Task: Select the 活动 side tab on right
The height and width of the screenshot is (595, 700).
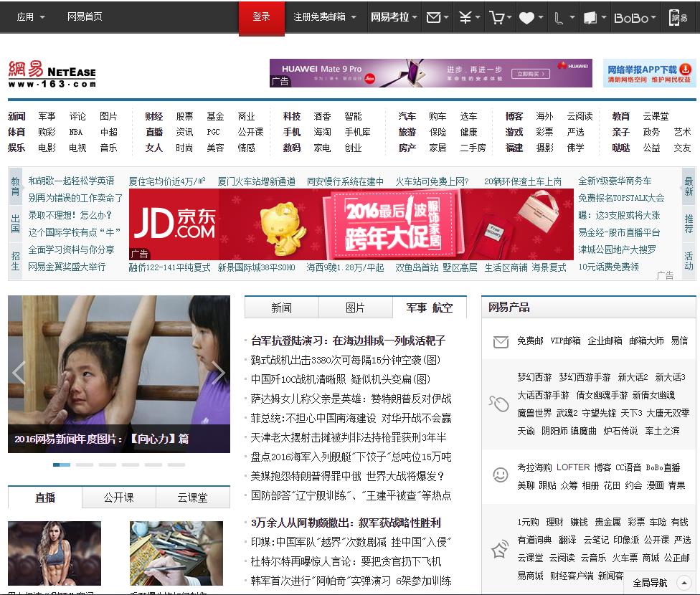Action: pyautogui.click(x=689, y=261)
